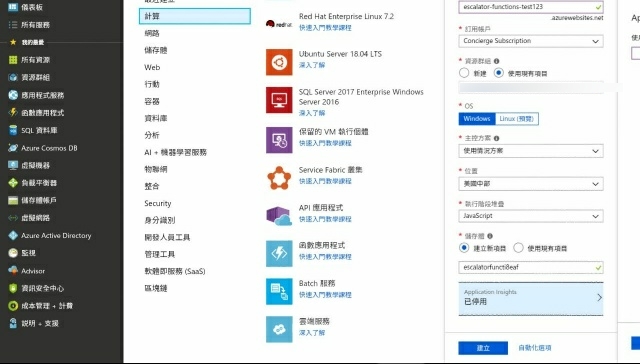Click the Advisor cloud icon
Viewport: 640px width, 364px height.
click(x=13, y=271)
